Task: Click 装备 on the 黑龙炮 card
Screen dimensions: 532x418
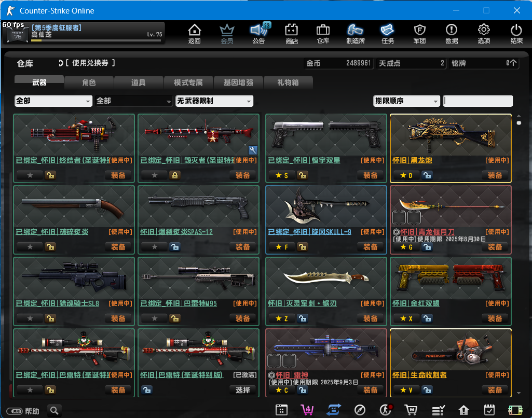Action: point(495,175)
